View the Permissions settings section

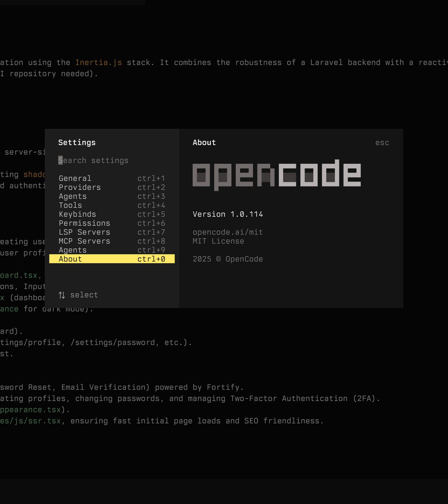84,223
